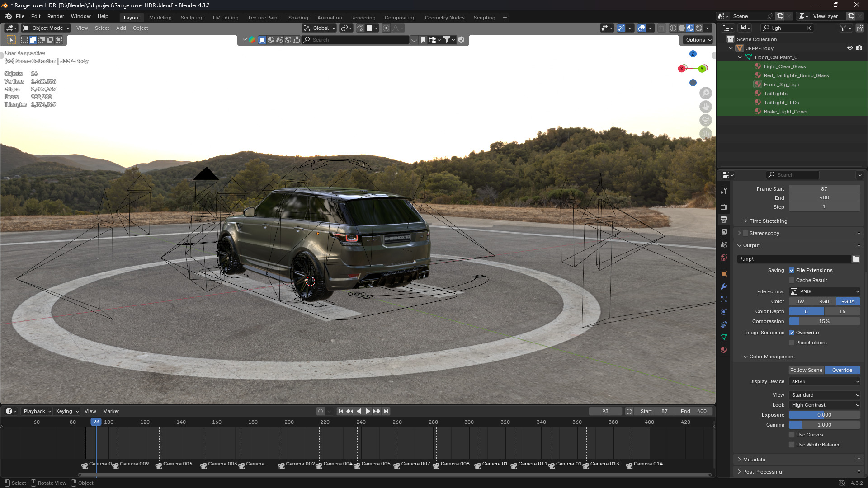This screenshot has width=868, height=488.
Task: Open Display Device sRGB dropdown
Action: pos(825,381)
